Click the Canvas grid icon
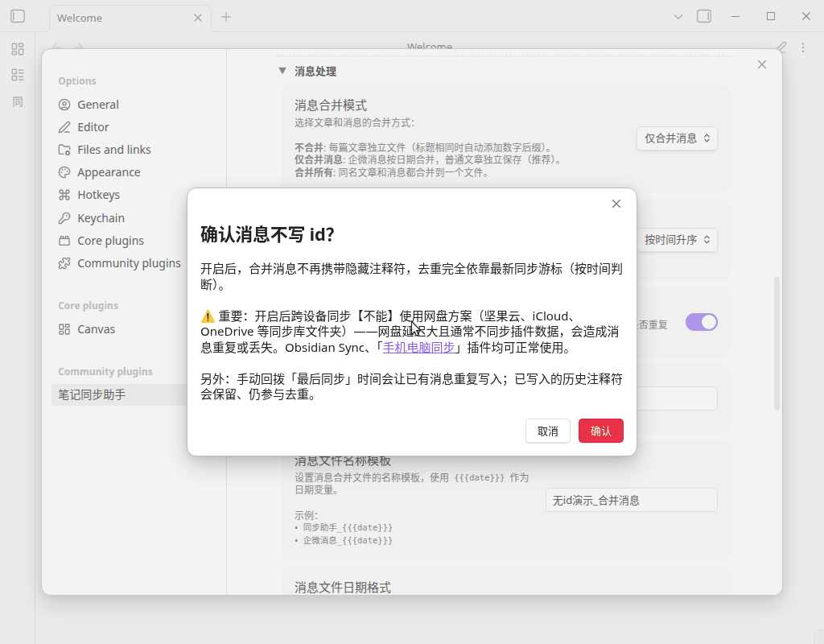This screenshot has height=644, width=824. point(64,329)
